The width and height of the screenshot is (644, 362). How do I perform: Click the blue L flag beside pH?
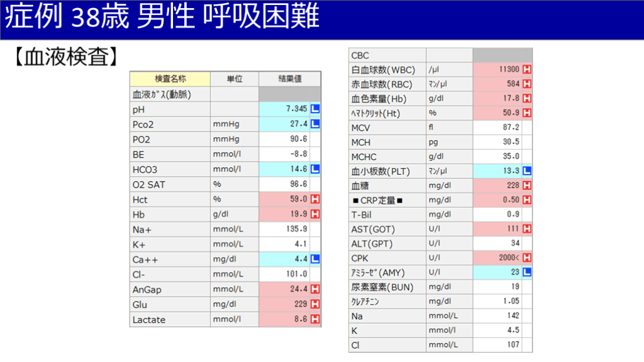315,109
